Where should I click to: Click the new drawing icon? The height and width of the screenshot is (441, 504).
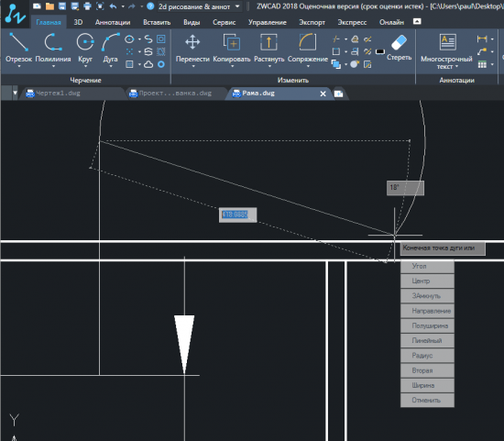coord(37,6)
